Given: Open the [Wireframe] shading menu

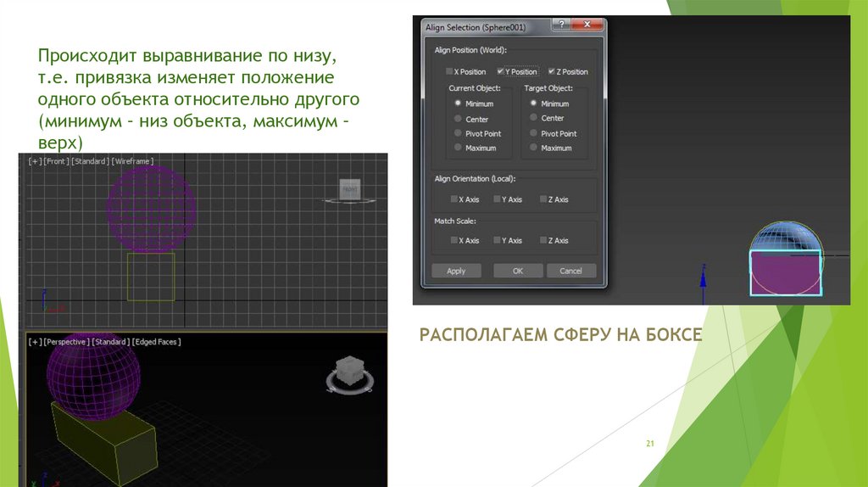Looking at the screenshot, I should click(133, 161).
